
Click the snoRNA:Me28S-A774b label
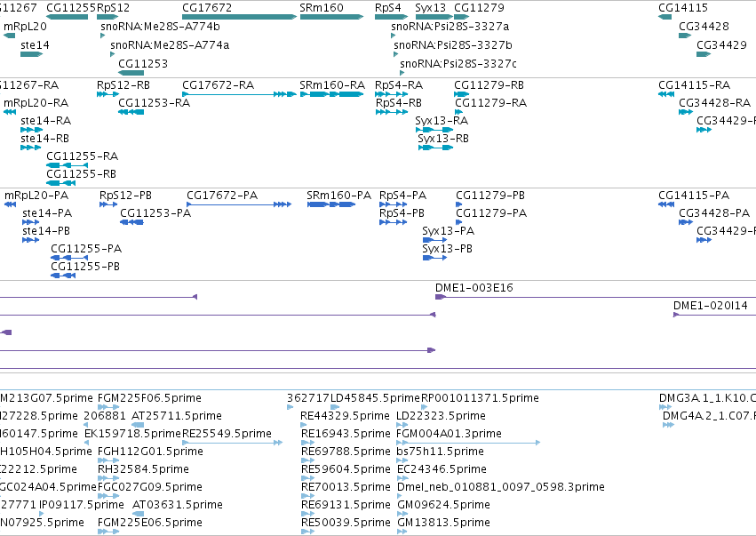click(160, 26)
